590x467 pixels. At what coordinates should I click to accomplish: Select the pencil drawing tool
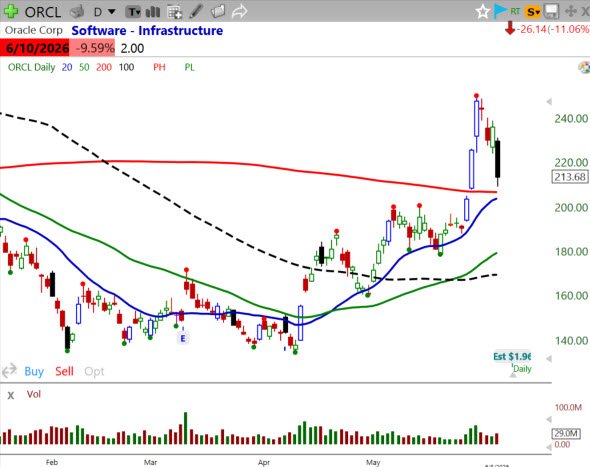click(196, 11)
